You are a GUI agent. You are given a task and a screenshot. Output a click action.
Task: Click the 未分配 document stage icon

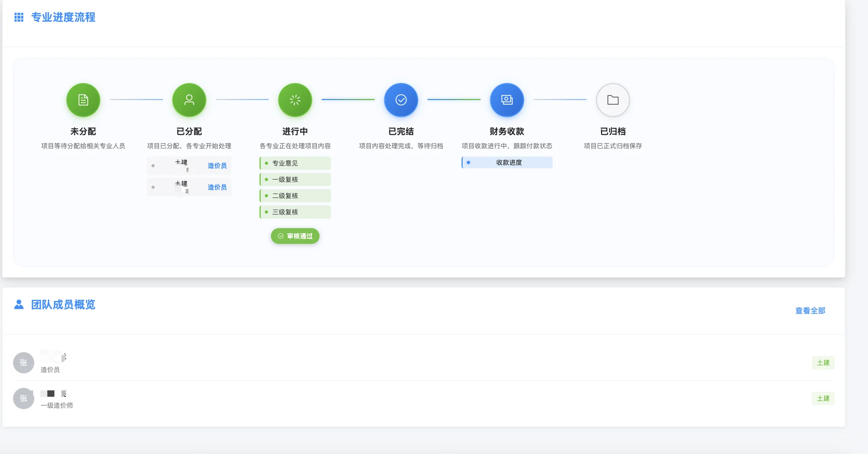[83, 100]
